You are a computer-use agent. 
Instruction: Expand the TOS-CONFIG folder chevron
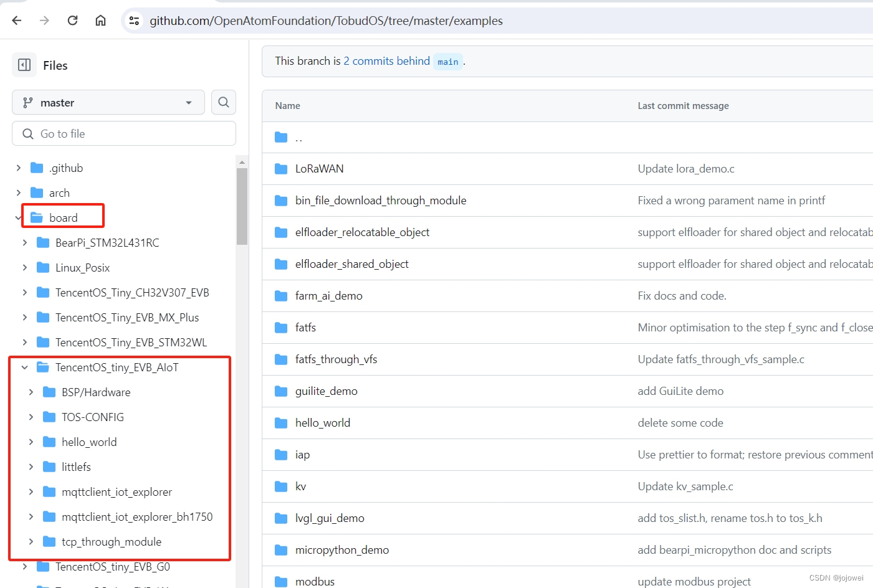[31, 417]
